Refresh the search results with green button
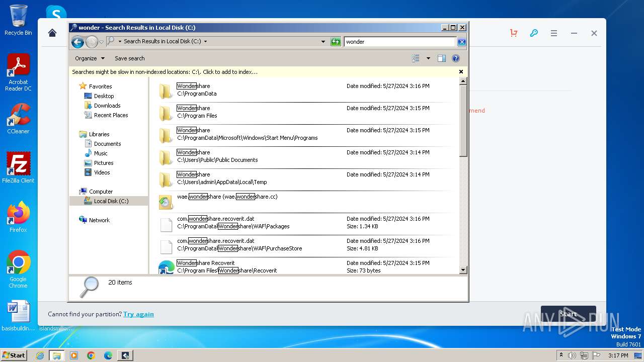 pyautogui.click(x=336, y=42)
